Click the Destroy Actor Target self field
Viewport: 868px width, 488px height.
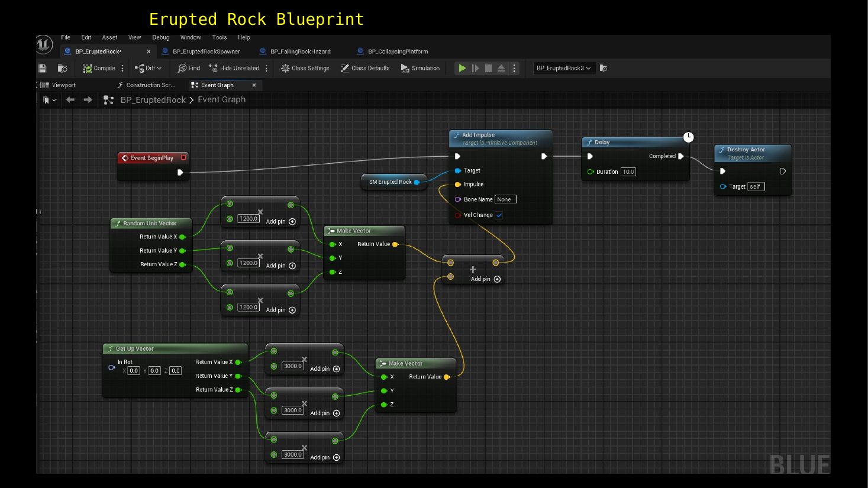756,186
